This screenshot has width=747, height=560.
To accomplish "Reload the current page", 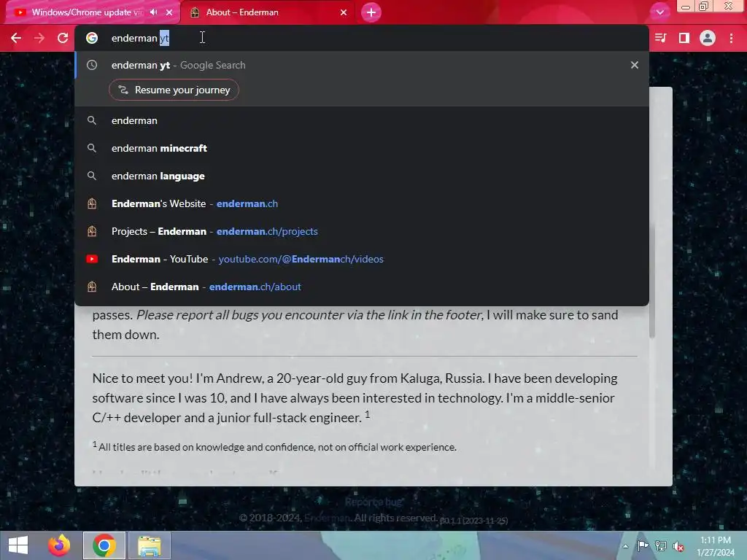I will pos(63,38).
